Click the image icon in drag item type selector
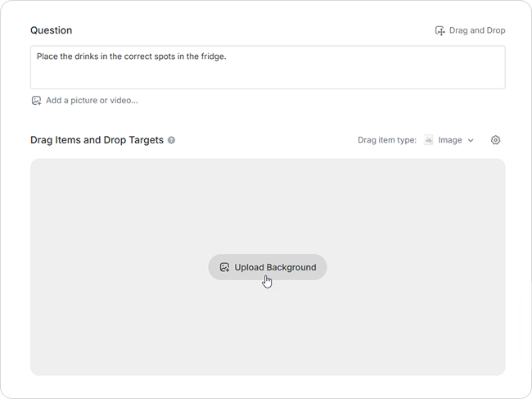This screenshot has width=532, height=399. tap(429, 140)
